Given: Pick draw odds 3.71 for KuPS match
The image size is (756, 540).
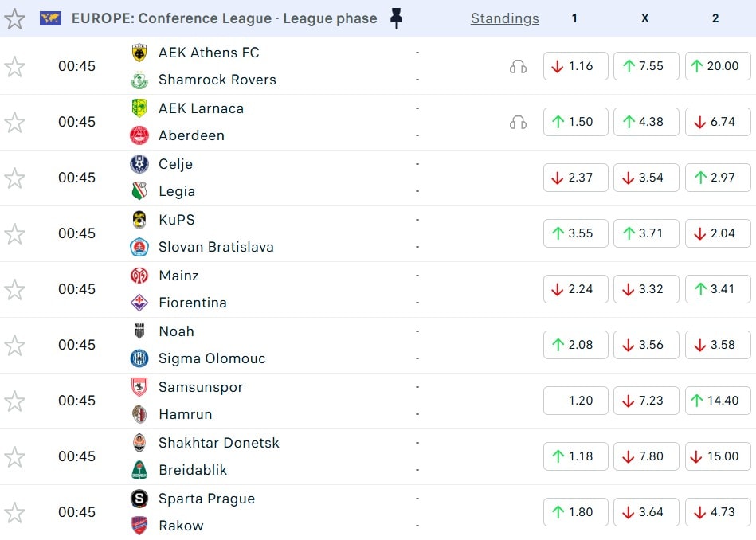Looking at the screenshot, I should (645, 233).
